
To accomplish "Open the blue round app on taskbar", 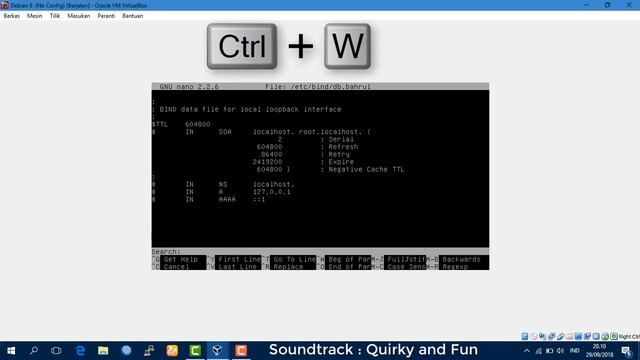I will [126, 351].
